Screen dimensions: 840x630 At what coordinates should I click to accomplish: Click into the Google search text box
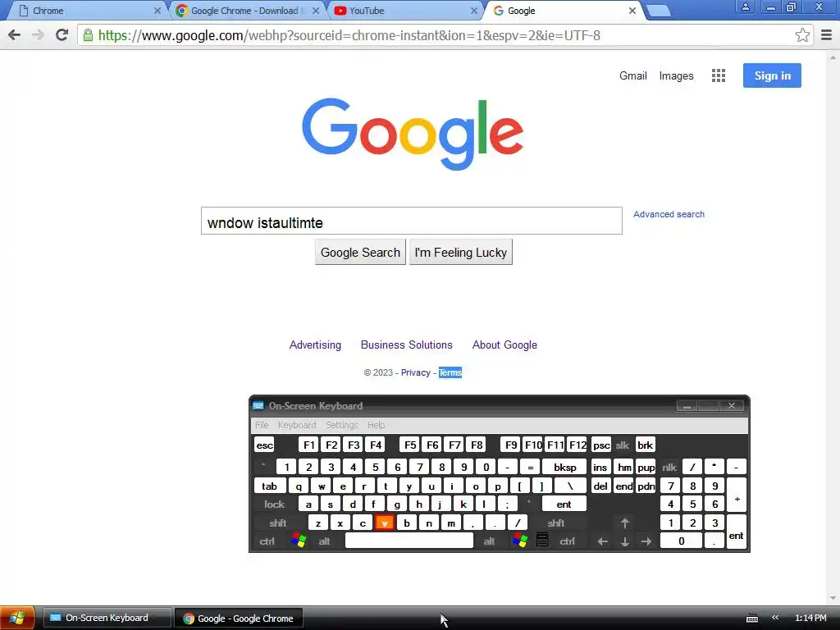tap(412, 221)
